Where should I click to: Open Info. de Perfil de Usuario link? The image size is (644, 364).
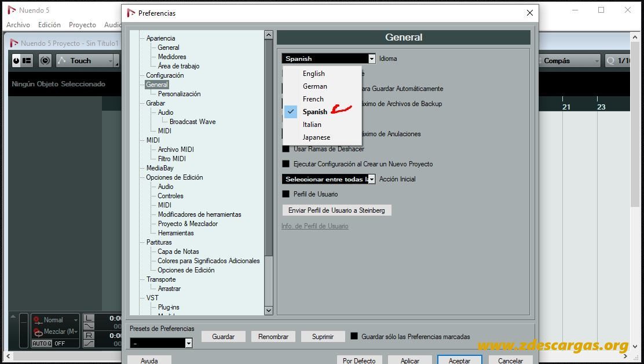314,226
